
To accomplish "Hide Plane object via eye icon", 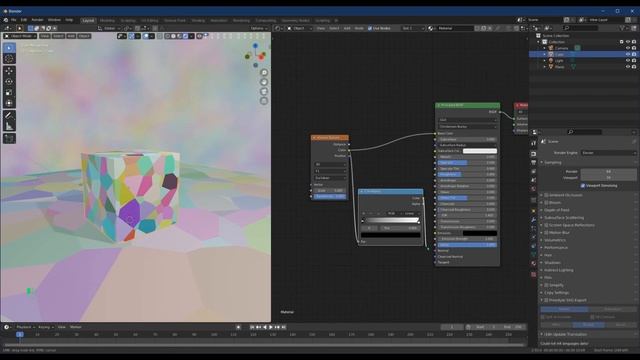I will 628,67.
